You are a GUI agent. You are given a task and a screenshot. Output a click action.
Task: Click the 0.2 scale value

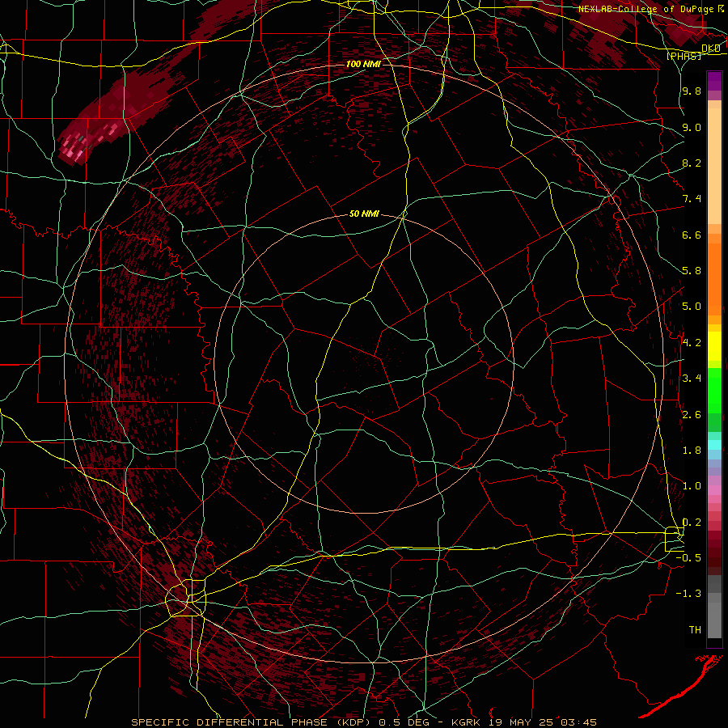692,523
